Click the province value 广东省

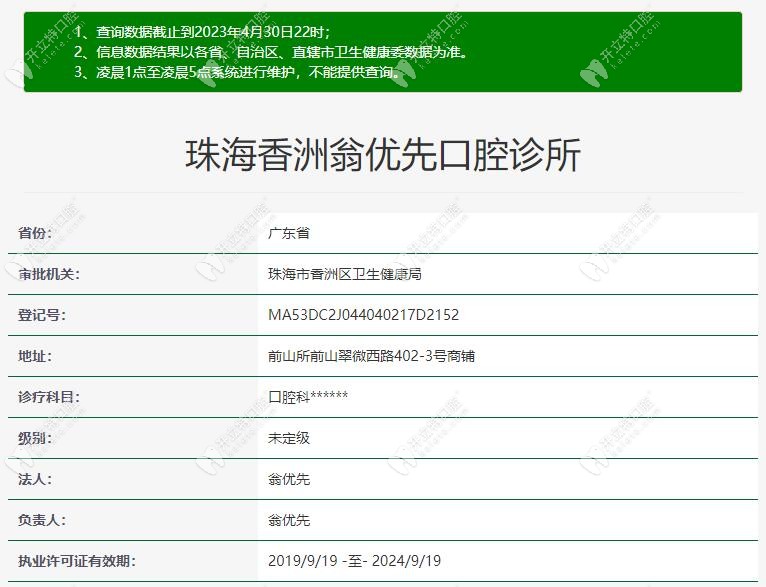point(289,233)
